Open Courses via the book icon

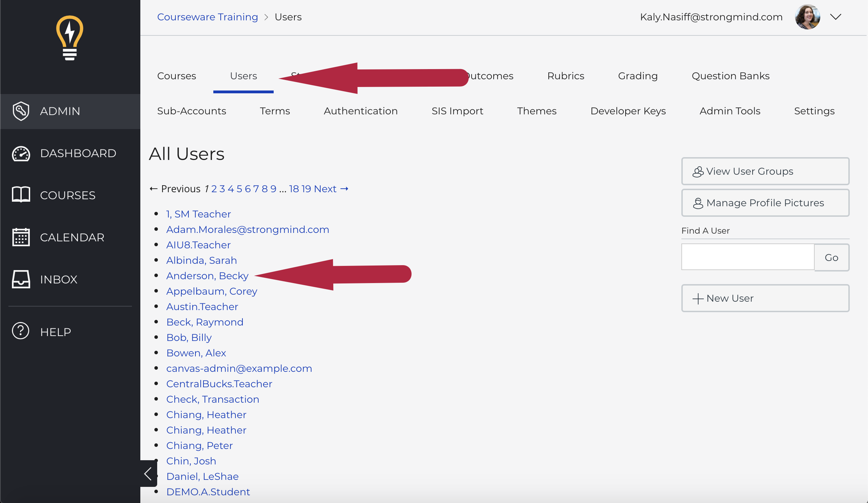point(21,195)
